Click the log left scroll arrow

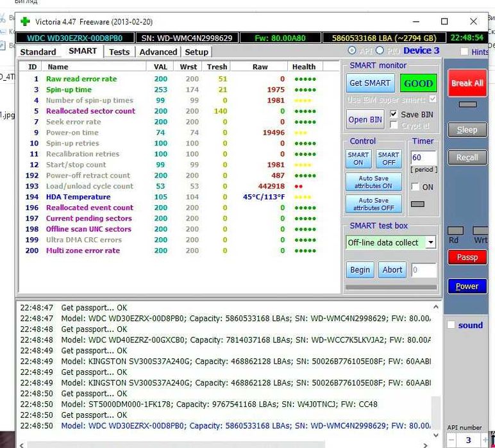click(x=21, y=445)
